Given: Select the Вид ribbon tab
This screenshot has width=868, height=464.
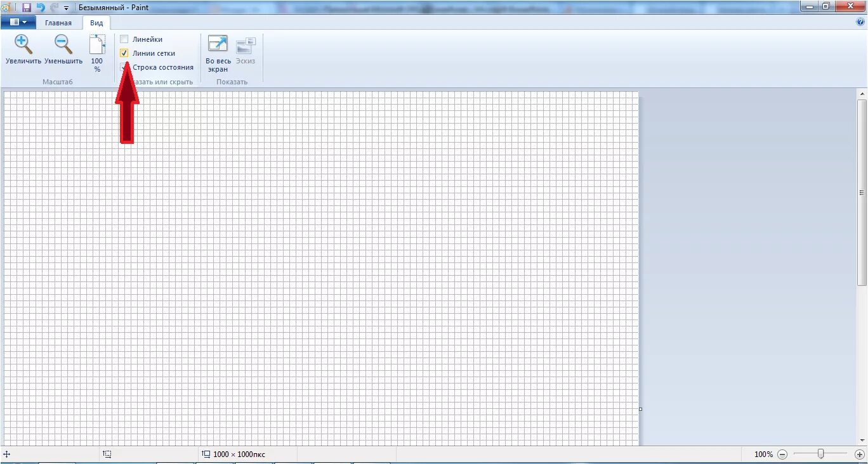Looking at the screenshot, I should tap(96, 23).
